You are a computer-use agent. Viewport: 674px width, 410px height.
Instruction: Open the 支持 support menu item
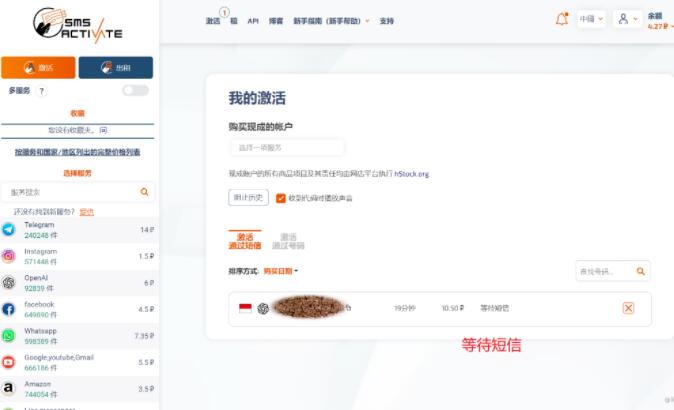click(386, 21)
